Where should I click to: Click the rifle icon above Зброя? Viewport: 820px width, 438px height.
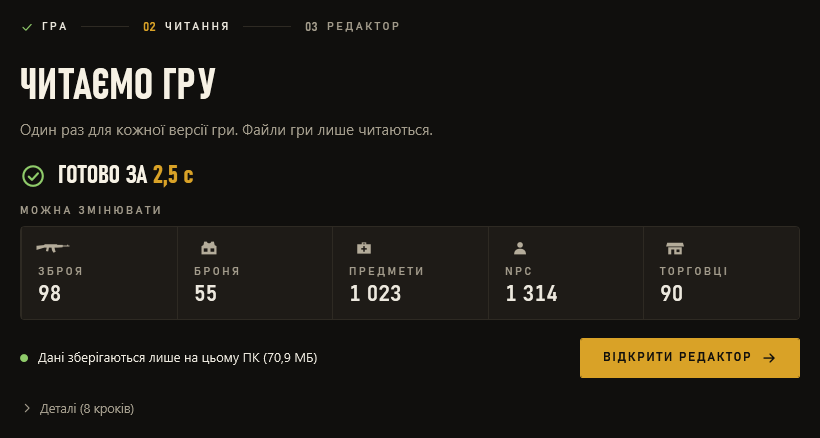(x=53, y=247)
